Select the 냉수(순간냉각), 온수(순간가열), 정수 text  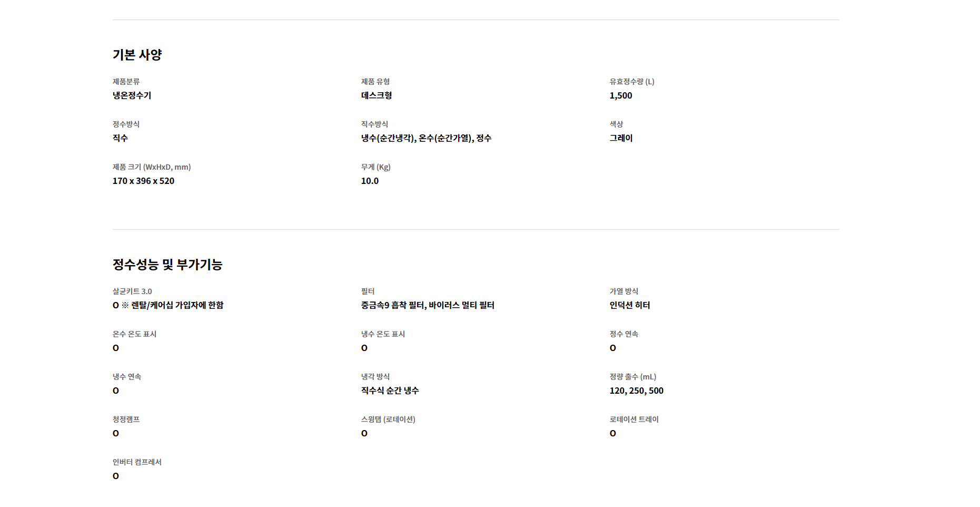point(426,138)
